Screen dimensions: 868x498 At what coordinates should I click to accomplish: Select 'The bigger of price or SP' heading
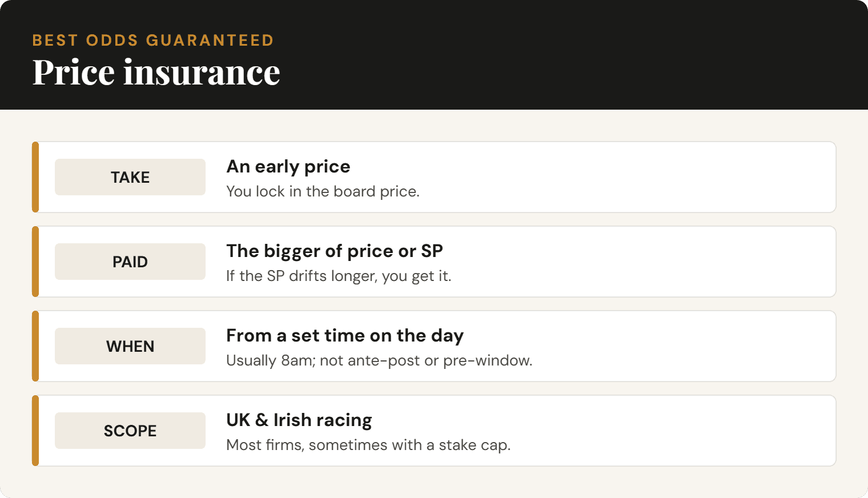[335, 251]
